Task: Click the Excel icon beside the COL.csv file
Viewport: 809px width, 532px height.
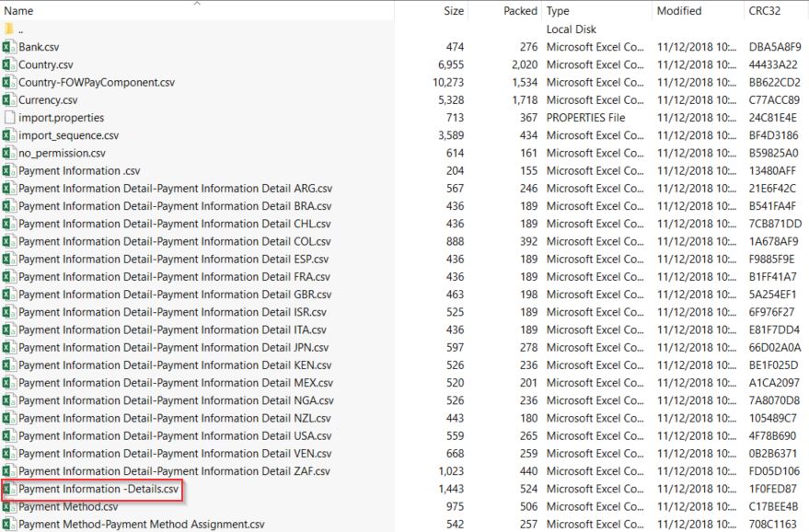Action: click(x=9, y=241)
